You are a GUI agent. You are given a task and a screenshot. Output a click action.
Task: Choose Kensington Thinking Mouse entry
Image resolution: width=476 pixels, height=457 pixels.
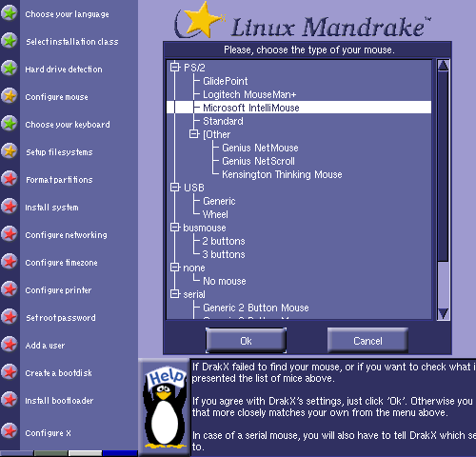pos(282,174)
